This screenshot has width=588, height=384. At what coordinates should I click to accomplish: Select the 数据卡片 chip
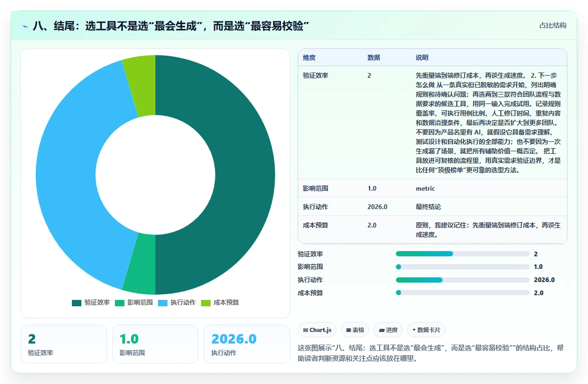pyautogui.click(x=426, y=330)
